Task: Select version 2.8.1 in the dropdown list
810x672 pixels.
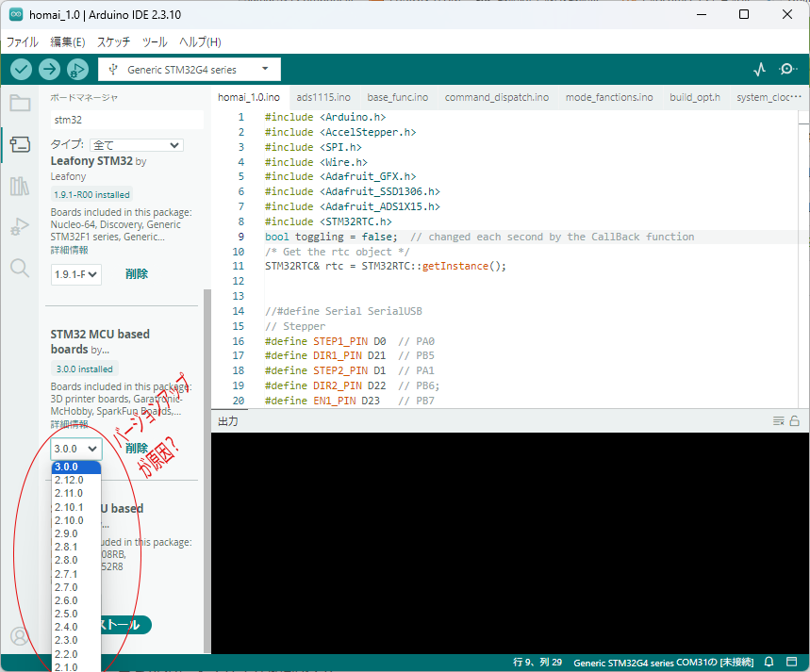Action: click(76, 547)
